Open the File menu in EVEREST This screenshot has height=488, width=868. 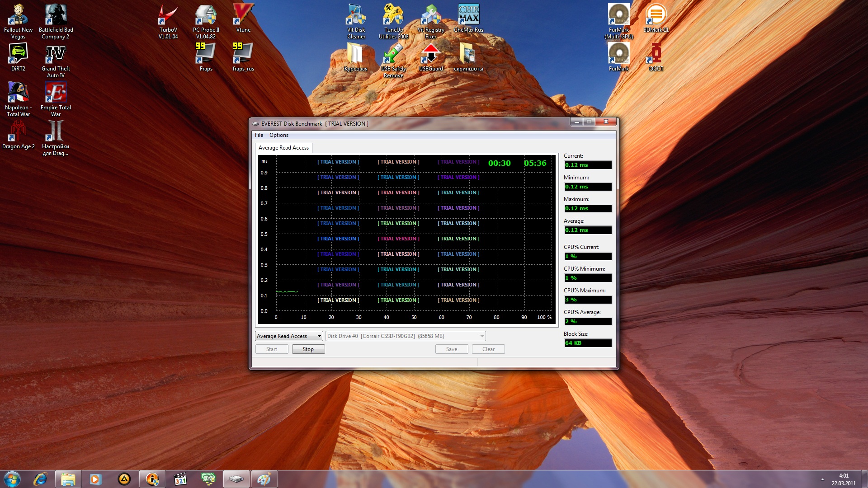[x=259, y=135]
